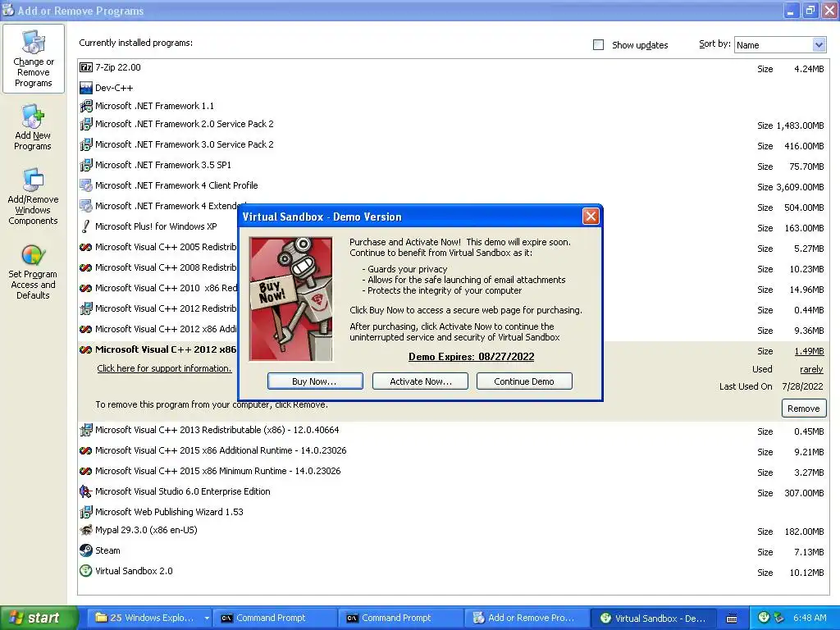Open Change or Remove Programs panel
This screenshot has width=840, height=630.
coord(33,58)
